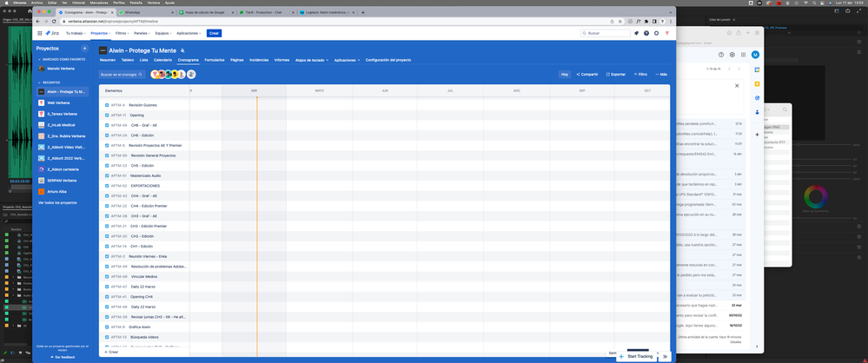The image size is (868, 363).
Task: Click the automation icon next to project title
Action: point(182,50)
